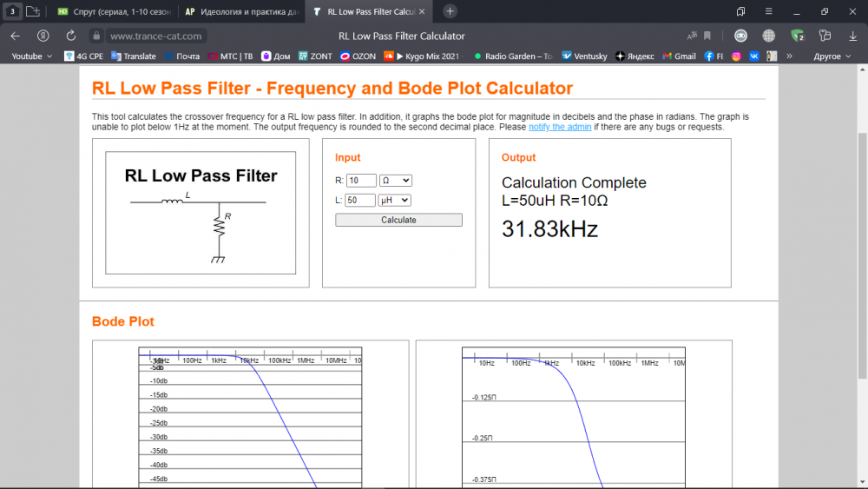Open the Instagram bookmark icon
Viewport: 868px width, 489px height.
[736, 56]
